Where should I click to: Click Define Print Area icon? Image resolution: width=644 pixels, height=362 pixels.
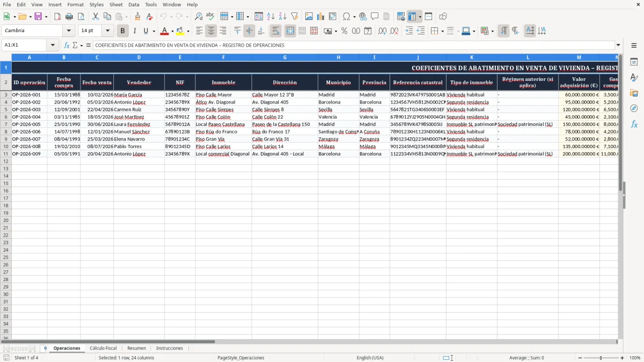[x=401, y=17]
